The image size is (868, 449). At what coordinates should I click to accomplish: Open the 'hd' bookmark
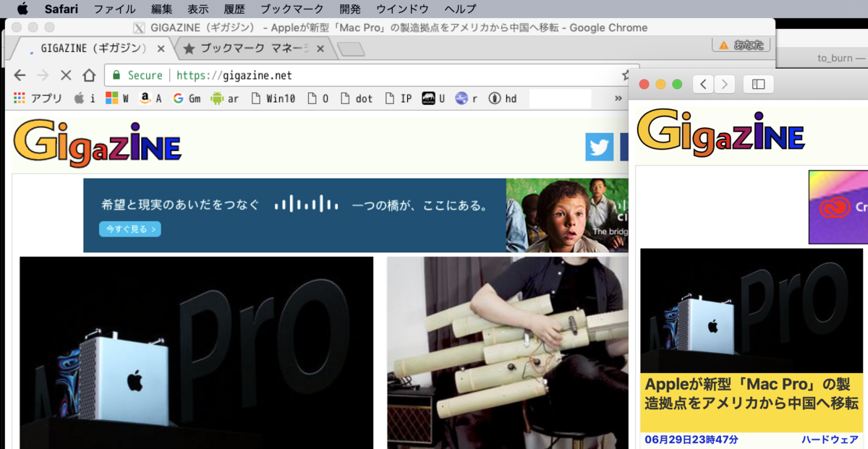click(x=503, y=98)
